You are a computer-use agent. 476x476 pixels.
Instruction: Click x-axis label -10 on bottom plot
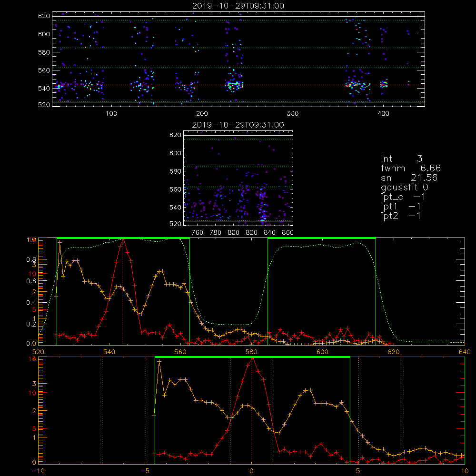point(38,471)
